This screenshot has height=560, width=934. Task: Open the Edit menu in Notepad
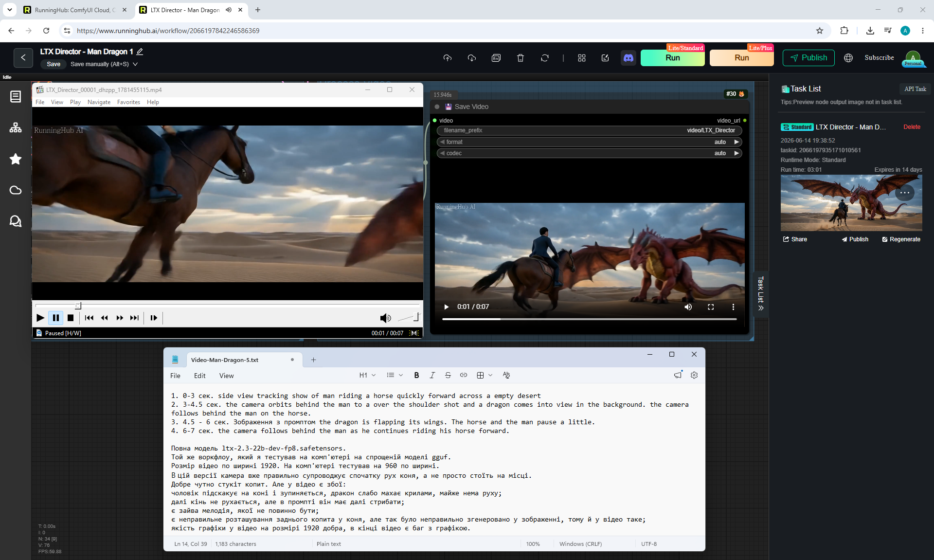[199, 376]
